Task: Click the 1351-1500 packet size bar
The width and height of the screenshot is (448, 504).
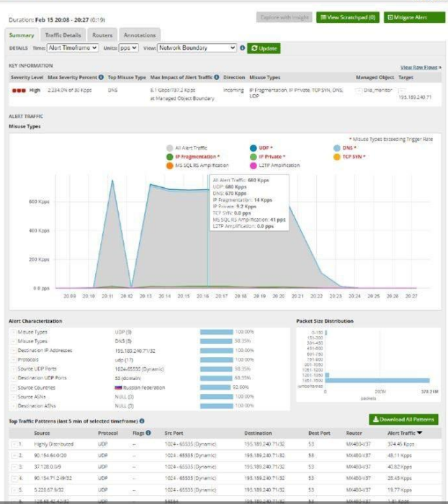Action: point(377,381)
